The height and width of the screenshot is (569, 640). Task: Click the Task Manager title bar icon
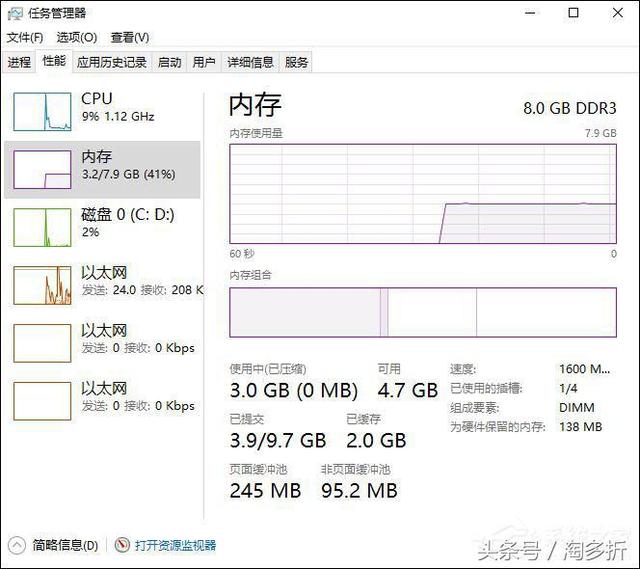15,13
